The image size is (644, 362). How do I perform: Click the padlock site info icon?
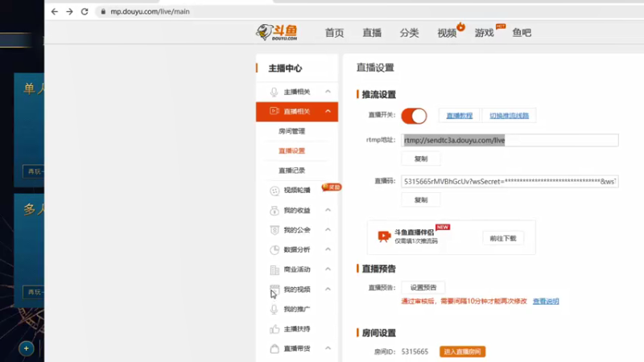point(103,11)
